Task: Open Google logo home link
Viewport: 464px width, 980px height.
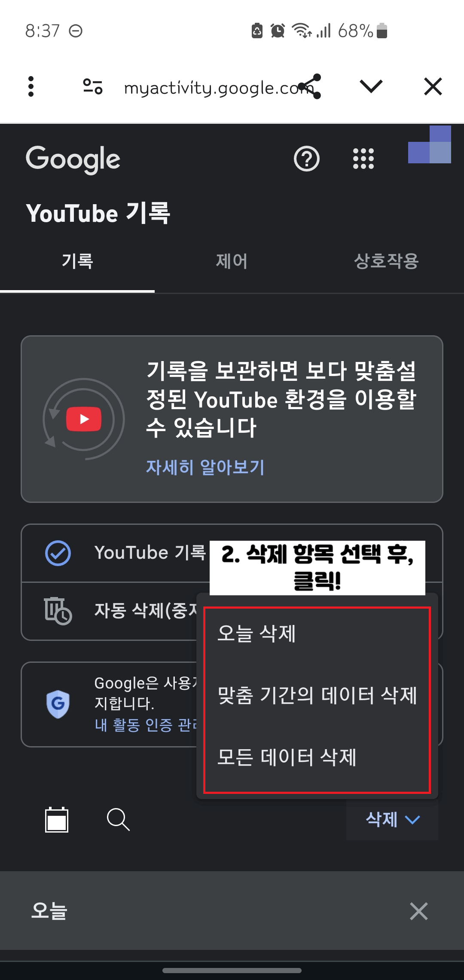Action: click(73, 159)
